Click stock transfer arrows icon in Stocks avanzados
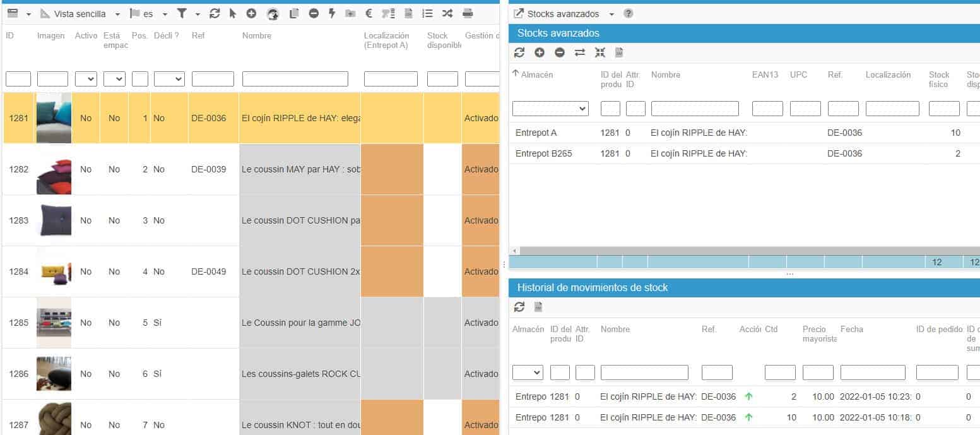This screenshot has height=435, width=980. pos(580,52)
